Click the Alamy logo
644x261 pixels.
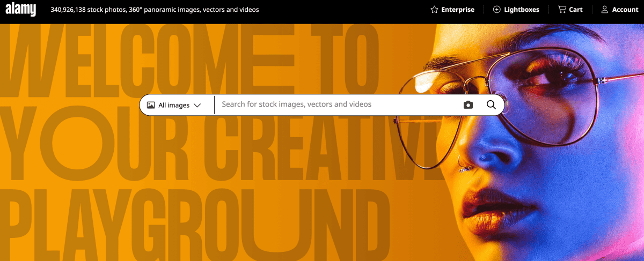20,9
